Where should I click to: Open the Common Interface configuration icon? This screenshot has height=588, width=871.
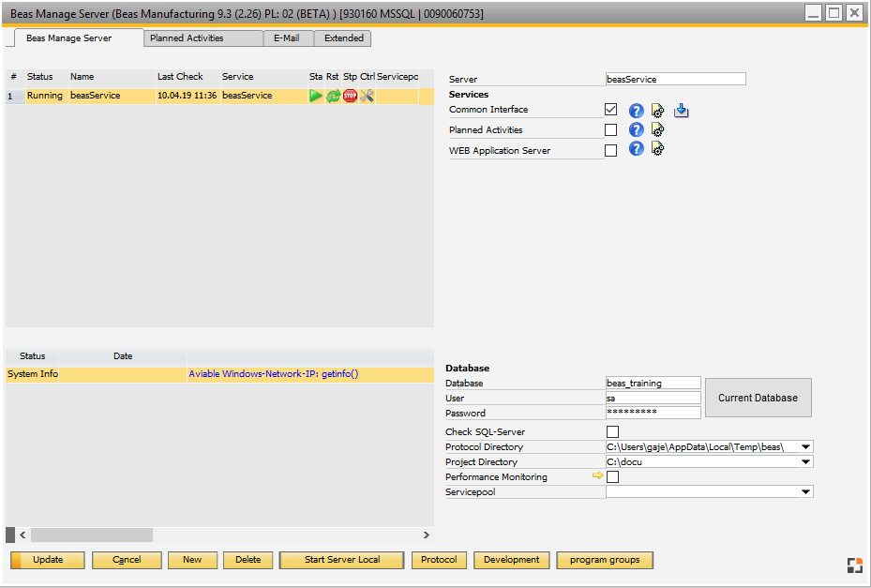pos(657,110)
